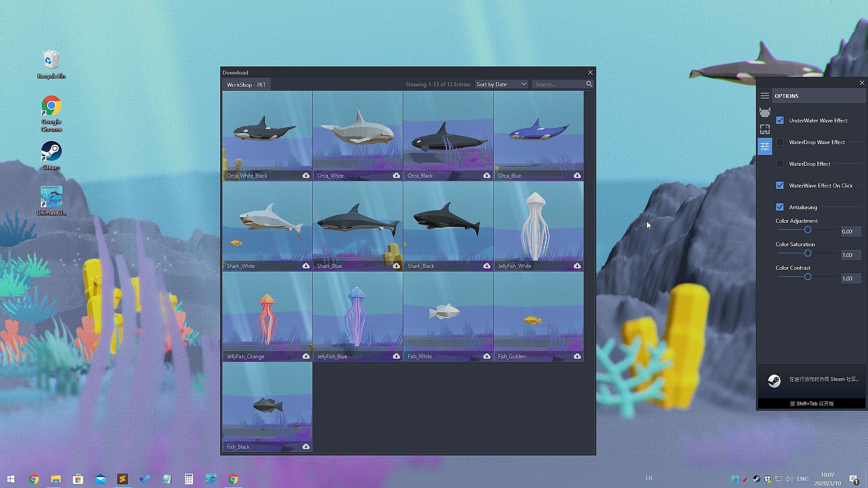Screen dimensions: 868x488
Task: Expand the Sort by Date dropdown
Action: pyautogui.click(x=501, y=84)
